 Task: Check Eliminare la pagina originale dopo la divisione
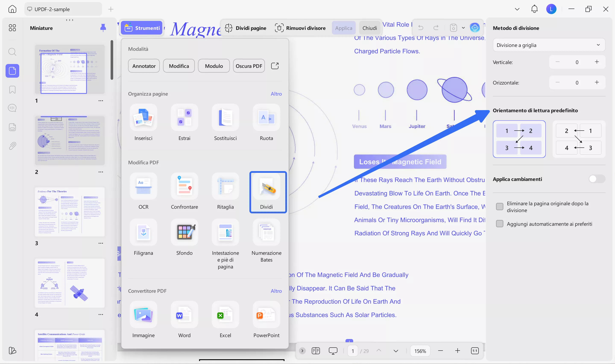pos(500,207)
